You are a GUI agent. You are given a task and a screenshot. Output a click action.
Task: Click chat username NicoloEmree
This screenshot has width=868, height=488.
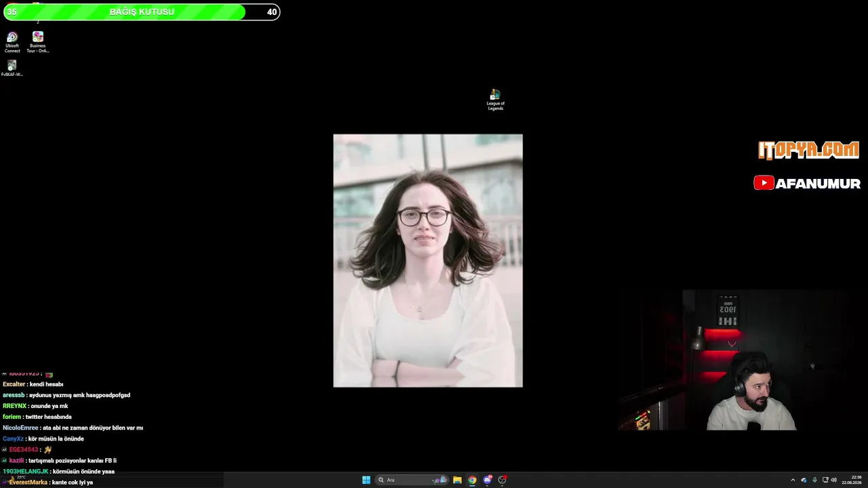pos(20,428)
